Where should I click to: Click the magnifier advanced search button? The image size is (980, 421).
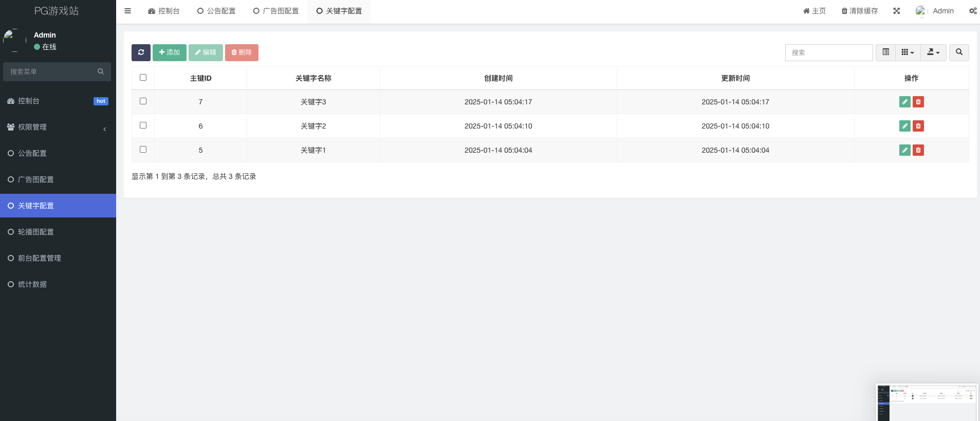click(959, 52)
